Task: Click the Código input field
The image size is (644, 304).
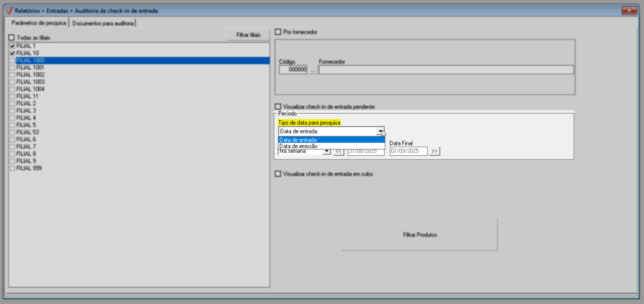Action: pyautogui.click(x=293, y=69)
